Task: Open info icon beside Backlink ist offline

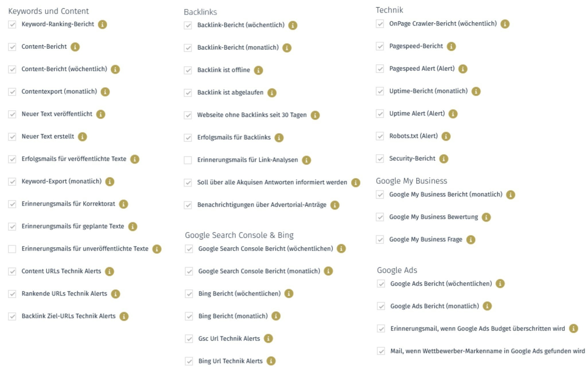Action: coord(258,70)
